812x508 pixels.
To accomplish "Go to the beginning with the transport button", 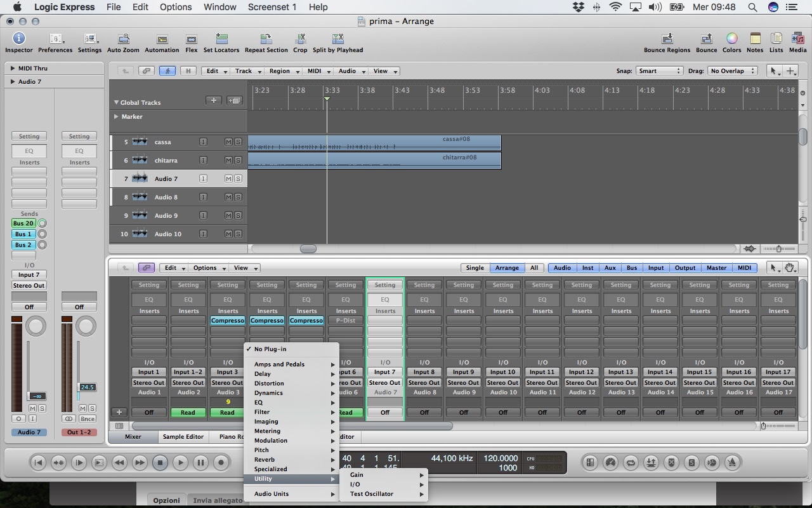I will pos(38,462).
